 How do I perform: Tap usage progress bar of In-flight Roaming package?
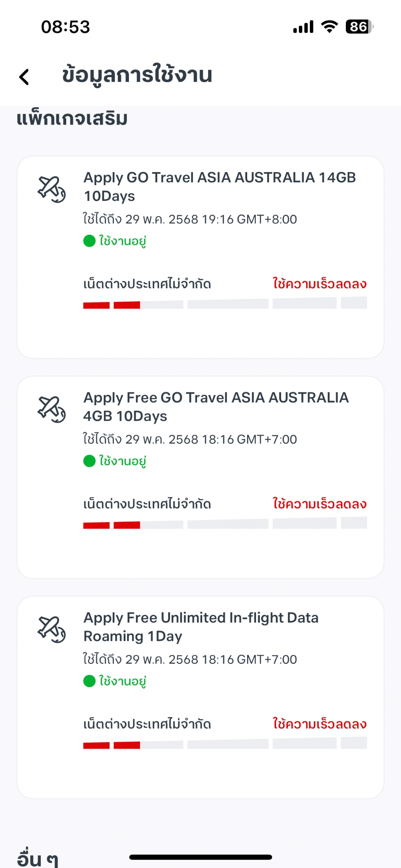[x=225, y=743]
